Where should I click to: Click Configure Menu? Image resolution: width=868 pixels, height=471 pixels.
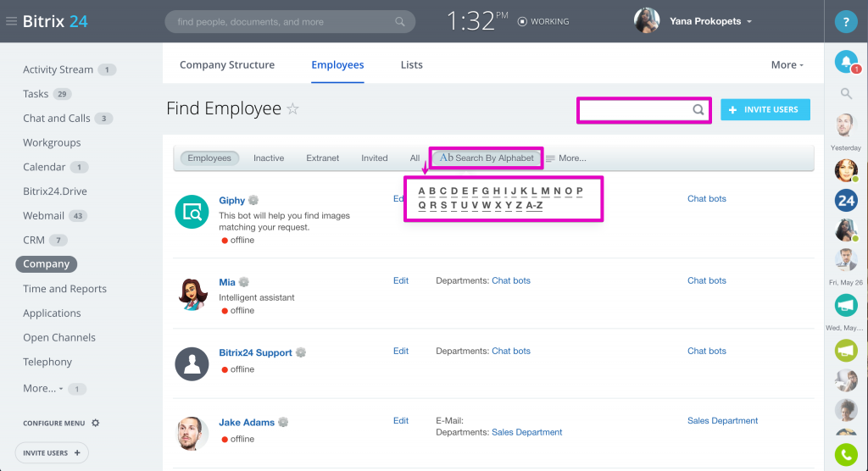click(x=53, y=423)
